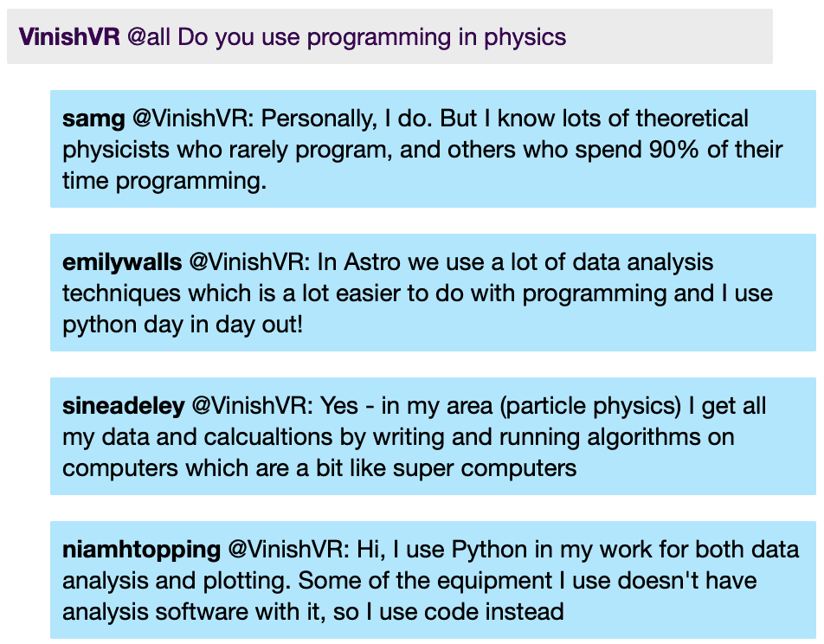Open the sineadeley username link
Screen dimensions: 824x644
pyautogui.click(x=124, y=406)
